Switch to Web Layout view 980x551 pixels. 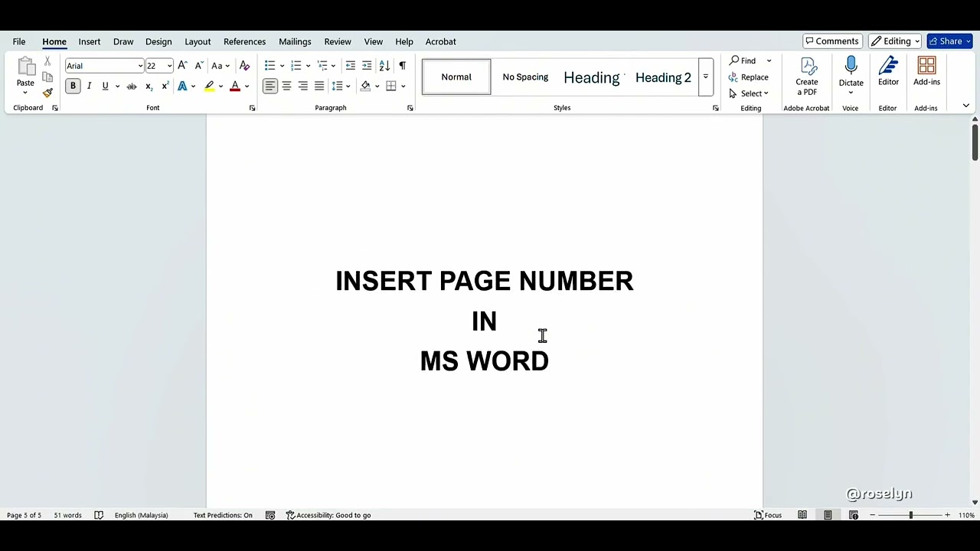click(854, 515)
